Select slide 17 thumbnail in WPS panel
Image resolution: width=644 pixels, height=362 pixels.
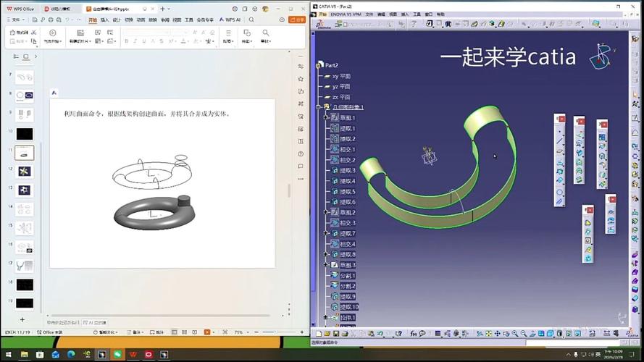[x=24, y=266]
